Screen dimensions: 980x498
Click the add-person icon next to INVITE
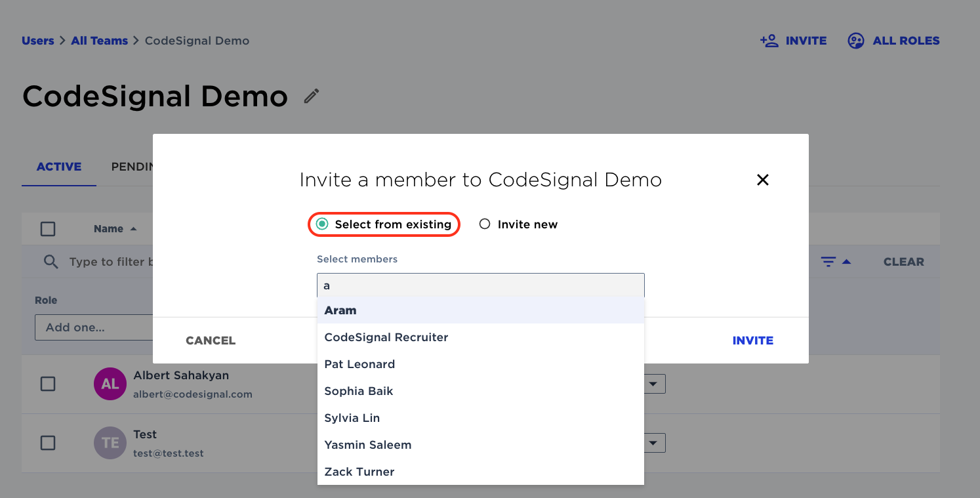click(769, 41)
